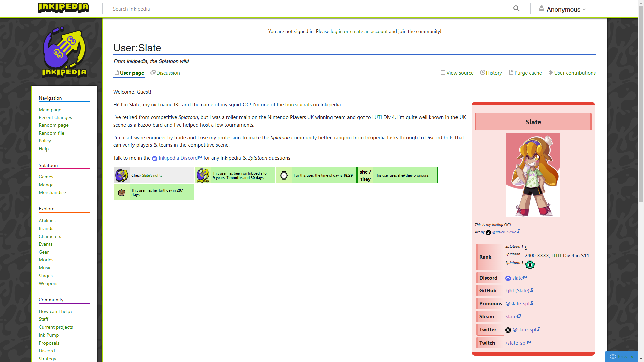Open Recent changes in sidebar

(x=55, y=117)
